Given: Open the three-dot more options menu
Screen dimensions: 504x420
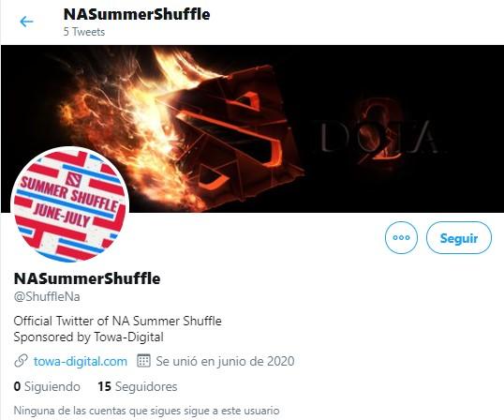Looking at the screenshot, I should click(x=401, y=238).
